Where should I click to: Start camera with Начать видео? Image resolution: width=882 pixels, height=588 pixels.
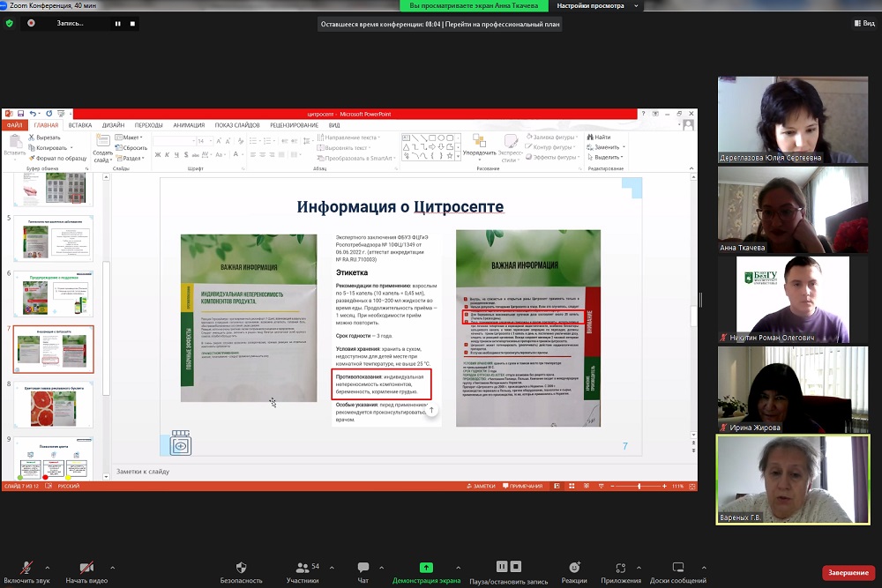pyautogui.click(x=86, y=568)
